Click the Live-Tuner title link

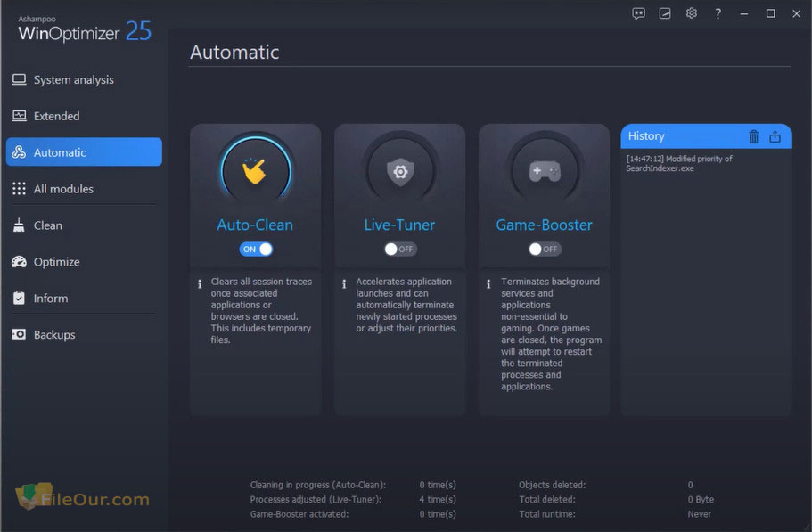click(x=399, y=225)
